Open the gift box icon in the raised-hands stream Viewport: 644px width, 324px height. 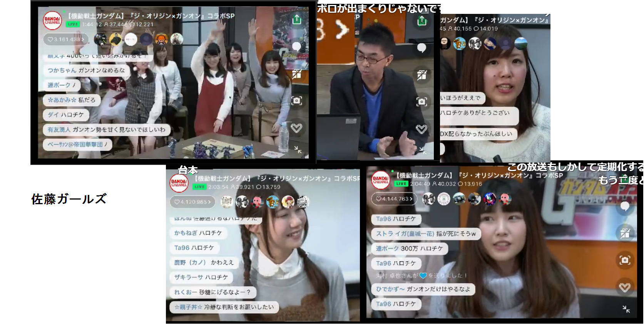tap(296, 74)
